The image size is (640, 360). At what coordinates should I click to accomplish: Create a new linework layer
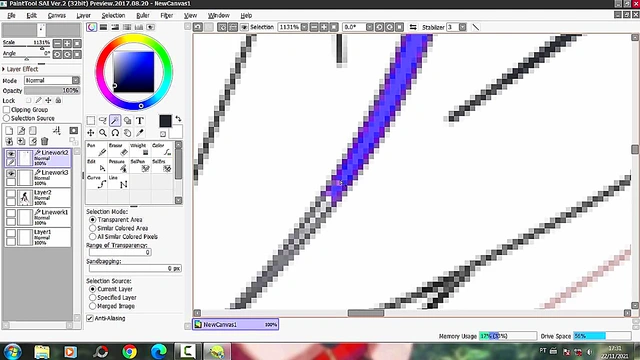pos(21,131)
